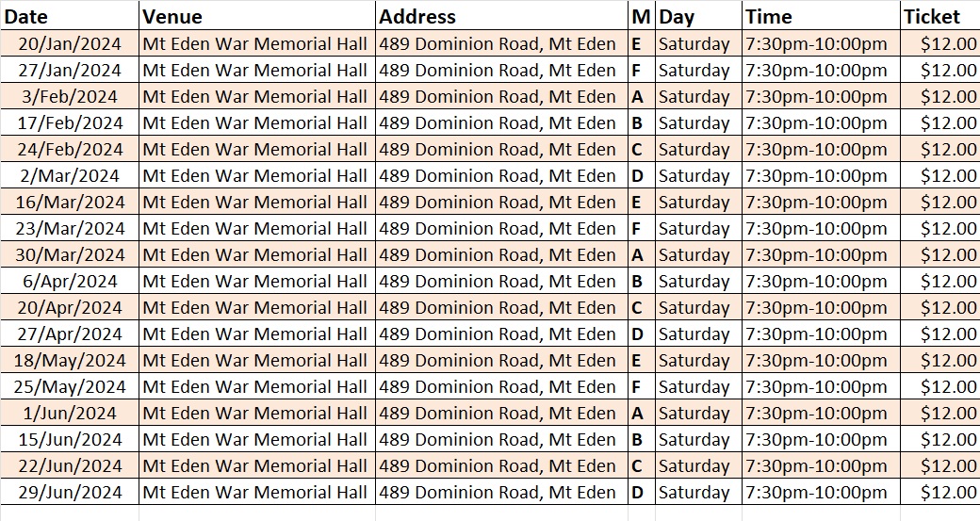This screenshot has width=980, height=521.
Task: Select the venue cell in the 27/Jan/2024 row
Action: click(x=255, y=70)
